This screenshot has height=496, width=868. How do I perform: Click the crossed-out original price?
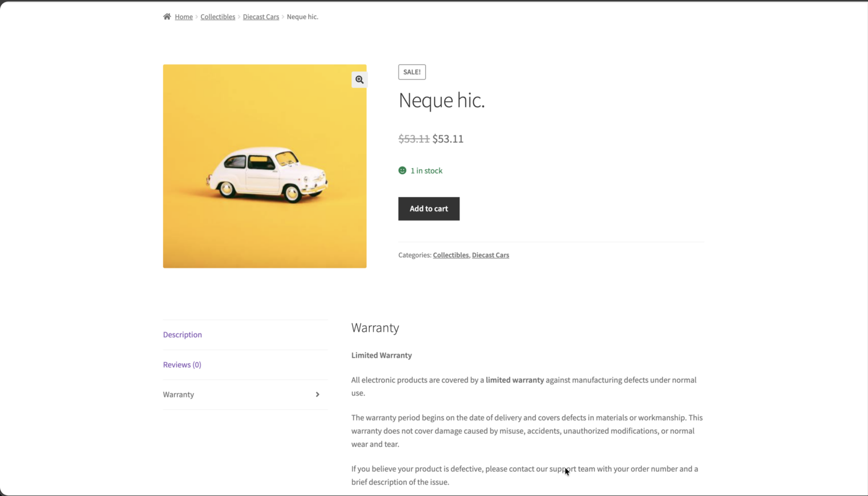[x=414, y=138]
